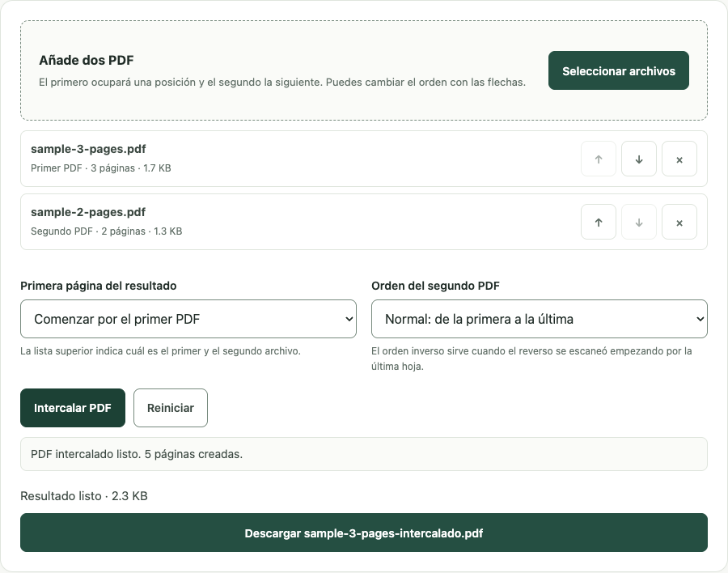
Task: Click the La lista superior indica hint text
Action: coord(161,351)
